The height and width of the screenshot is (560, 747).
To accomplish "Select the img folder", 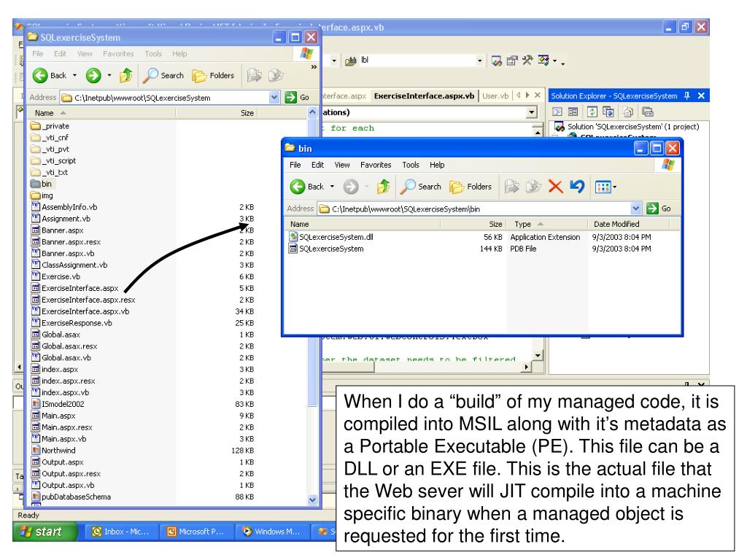I will (x=42, y=195).
